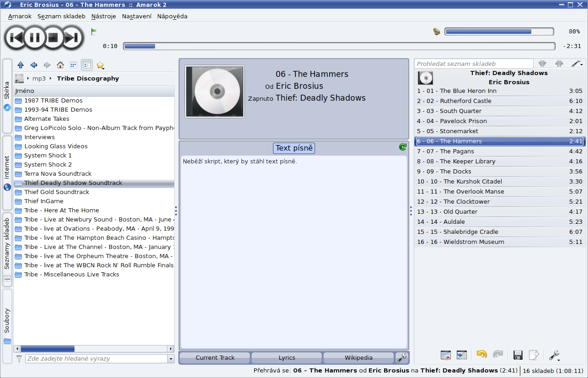The image size is (588, 378).
Task: Click the file list horizontal scrollbar
Action: [94, 349]
